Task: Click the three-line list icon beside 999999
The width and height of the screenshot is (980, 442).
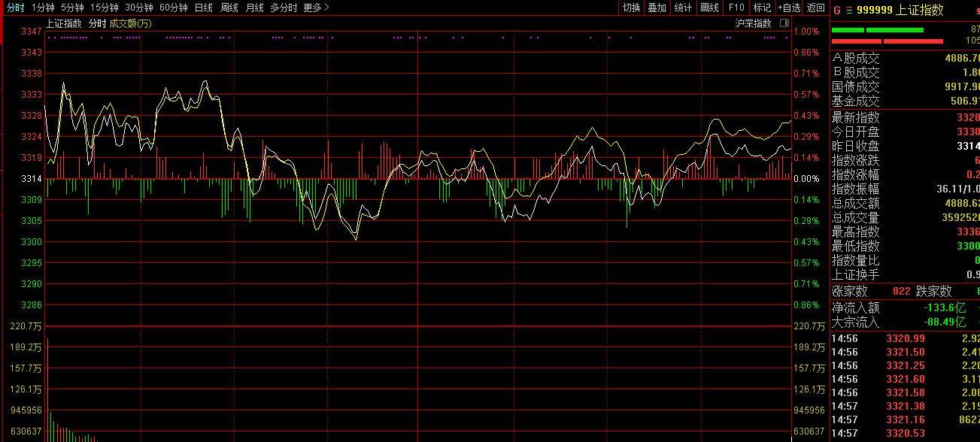Action: click(849, 10)
